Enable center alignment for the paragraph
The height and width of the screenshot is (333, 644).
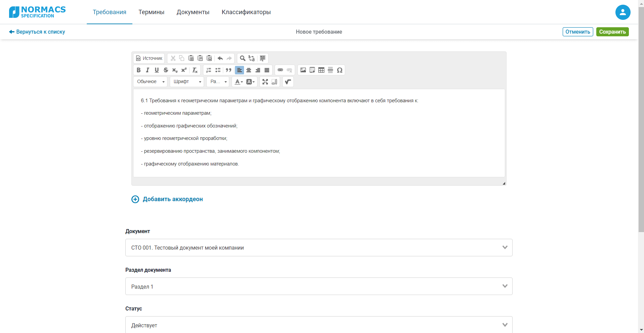(249, 70)
